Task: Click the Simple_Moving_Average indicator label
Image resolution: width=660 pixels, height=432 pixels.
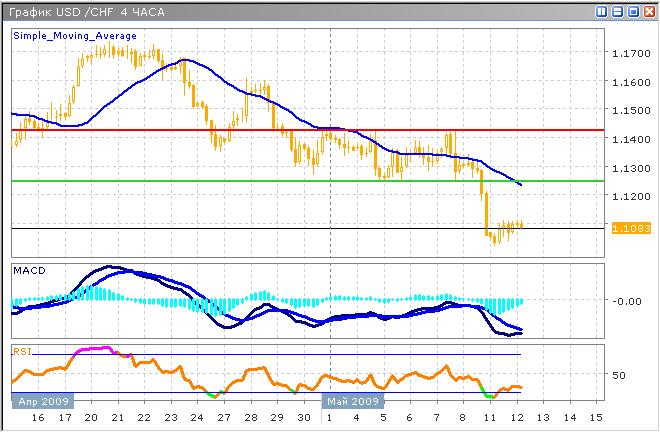Action: [75, 35]
